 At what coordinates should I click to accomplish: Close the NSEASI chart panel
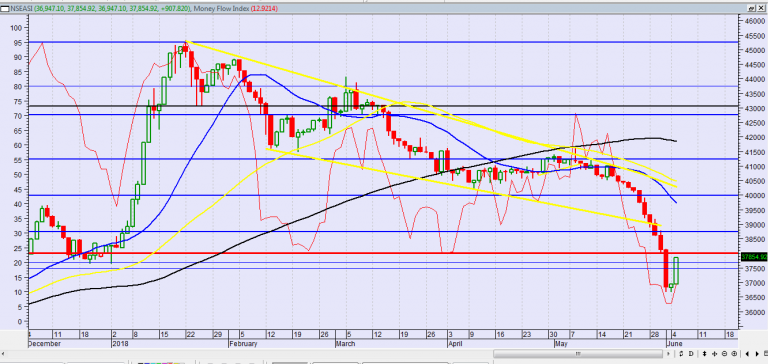pos(761,8)
